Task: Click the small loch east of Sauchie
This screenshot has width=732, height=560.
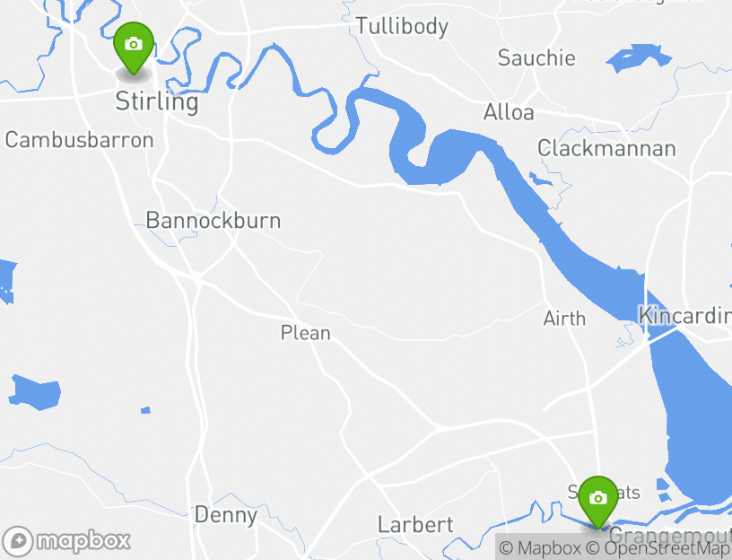Action: click(638, 58)
